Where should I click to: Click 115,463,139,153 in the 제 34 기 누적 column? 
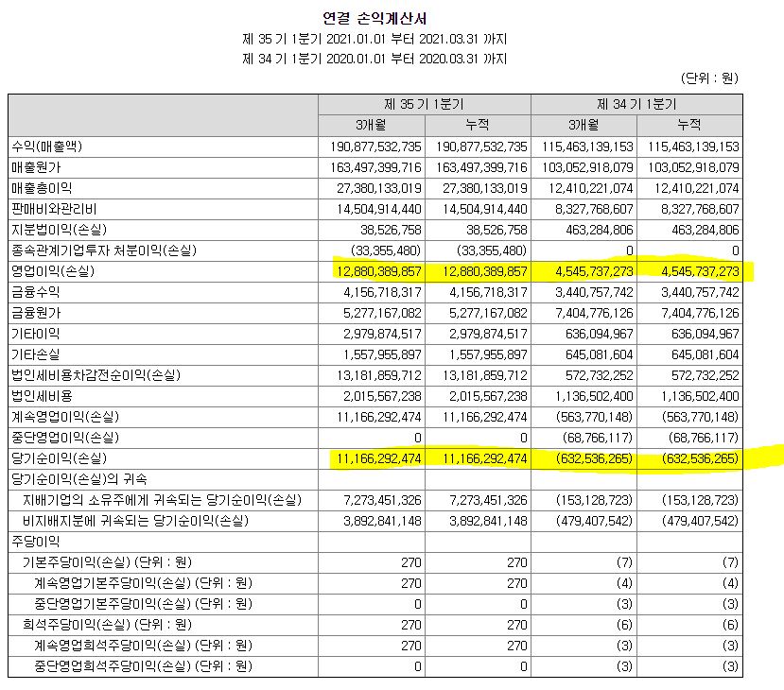point(693,147)
